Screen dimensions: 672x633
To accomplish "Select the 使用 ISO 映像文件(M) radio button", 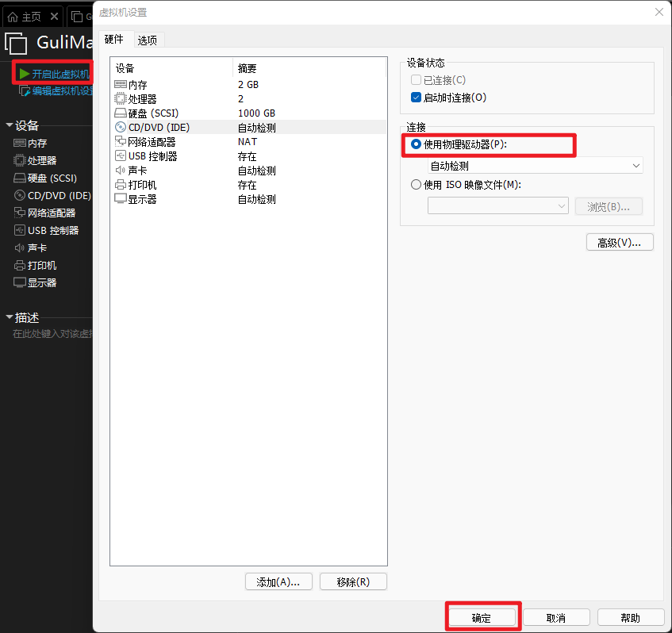I will (x=416, y=185).
